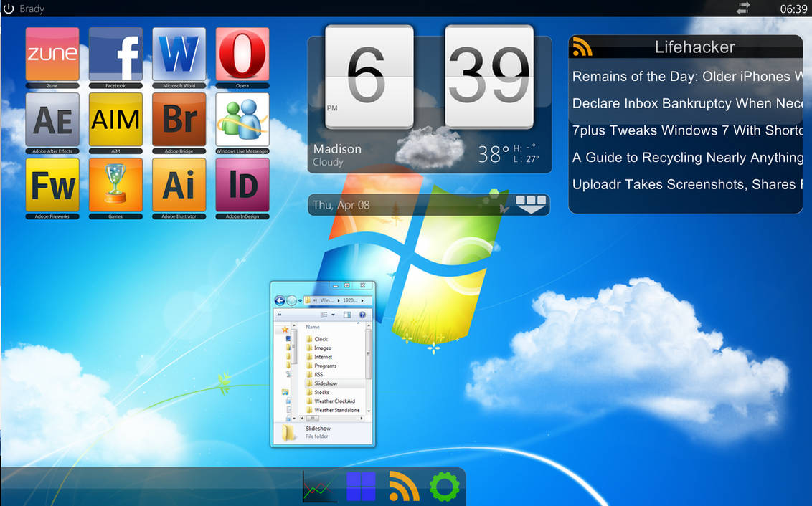Open the Adobe InDesign tile
812x506 pixels.
(x=242, y=185)
